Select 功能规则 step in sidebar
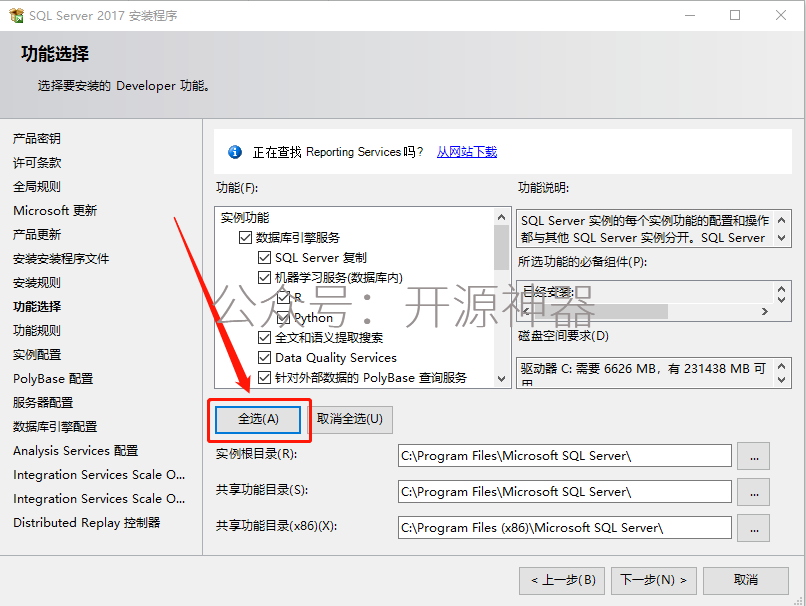The image size is (806, 606). point(37,330)
